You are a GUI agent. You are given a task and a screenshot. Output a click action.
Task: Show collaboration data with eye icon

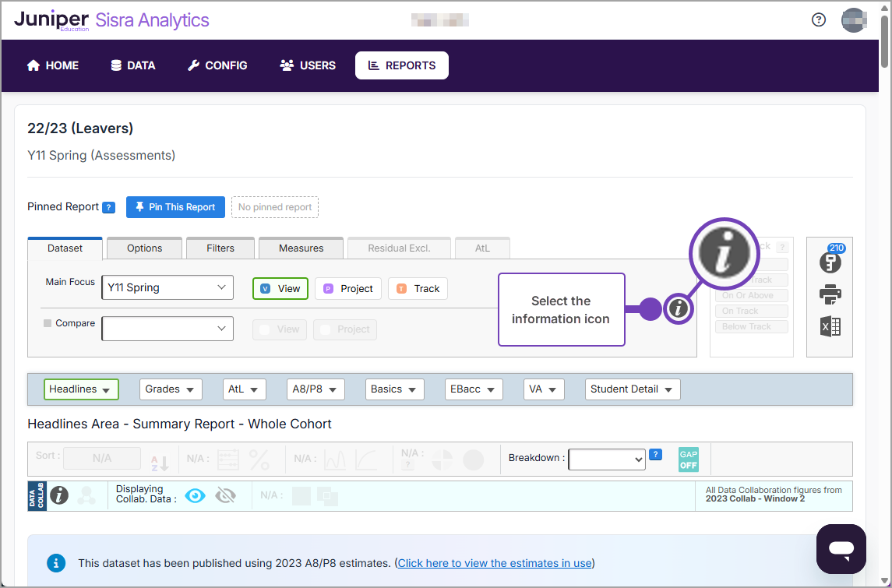coord(195,495)
